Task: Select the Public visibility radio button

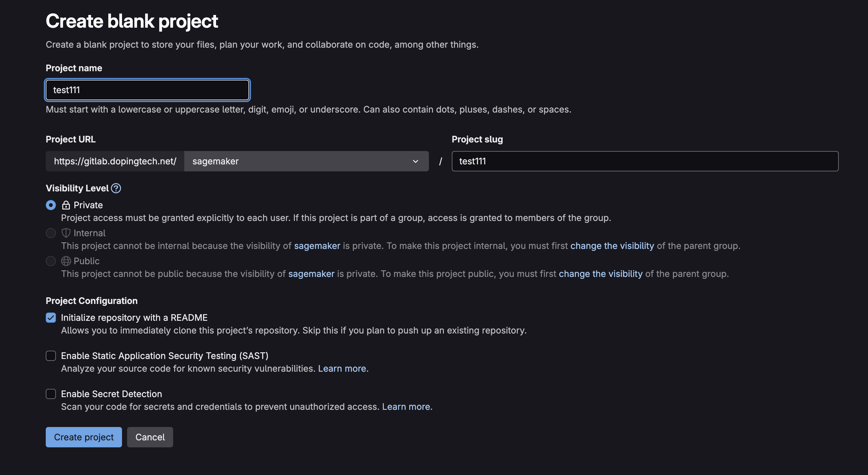Action: pos(51,261)
